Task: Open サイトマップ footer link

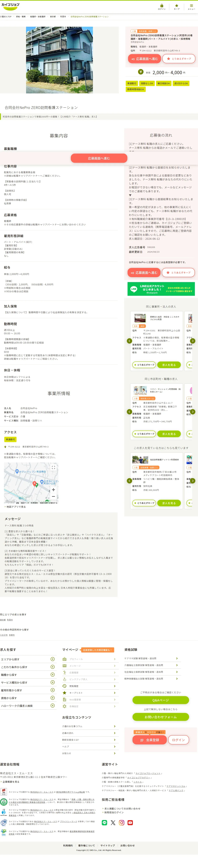Action: click(x=108, y=845)
